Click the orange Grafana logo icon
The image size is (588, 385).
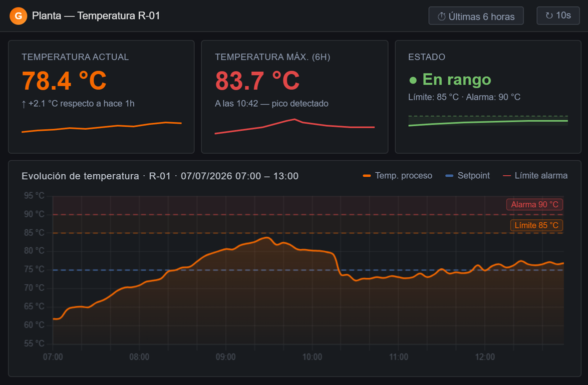pyautogui.click(x=18, y=16)
